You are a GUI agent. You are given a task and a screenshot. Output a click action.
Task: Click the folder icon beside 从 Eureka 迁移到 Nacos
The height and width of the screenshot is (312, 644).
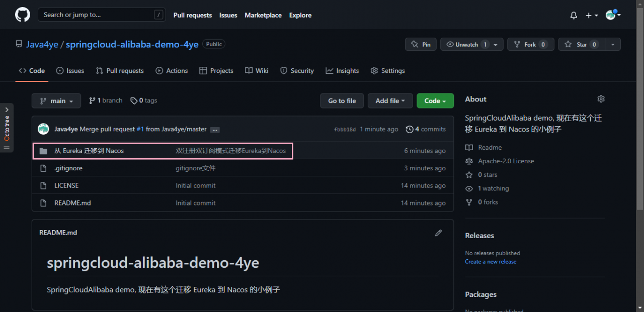[43, 151]
